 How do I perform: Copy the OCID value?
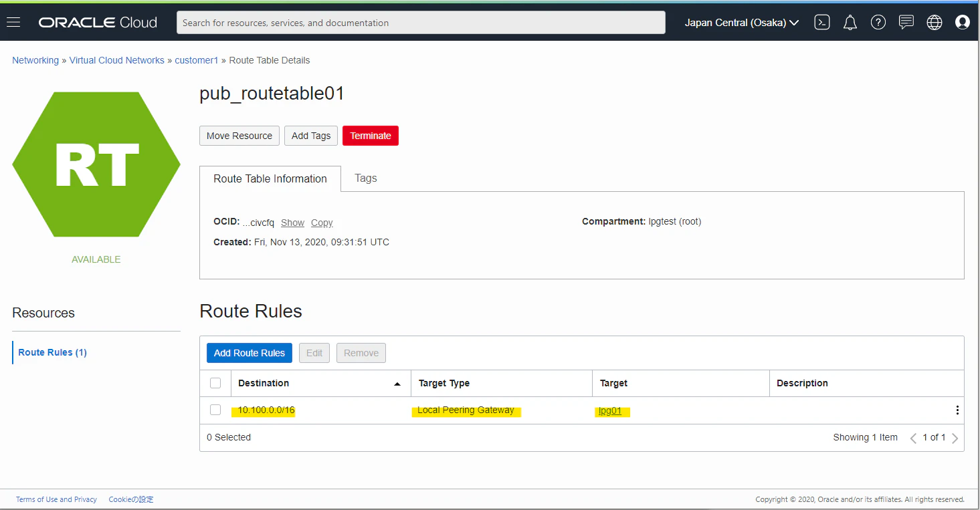click(322, 223)
